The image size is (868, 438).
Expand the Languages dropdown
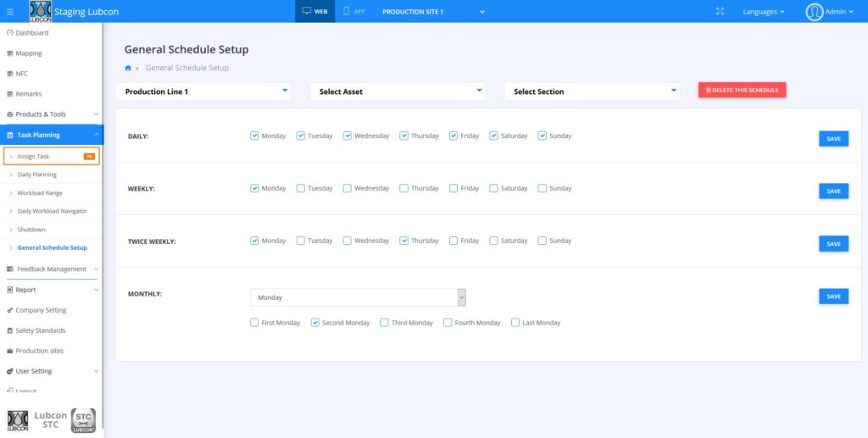tap(763, 12)
